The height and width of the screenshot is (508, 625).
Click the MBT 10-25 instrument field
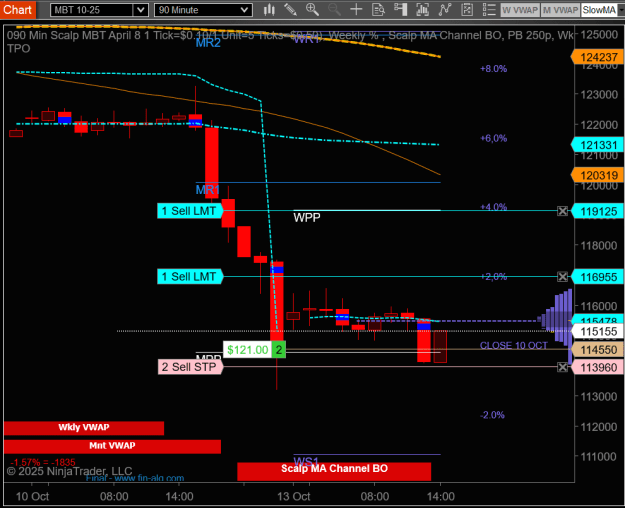point(92,10)
